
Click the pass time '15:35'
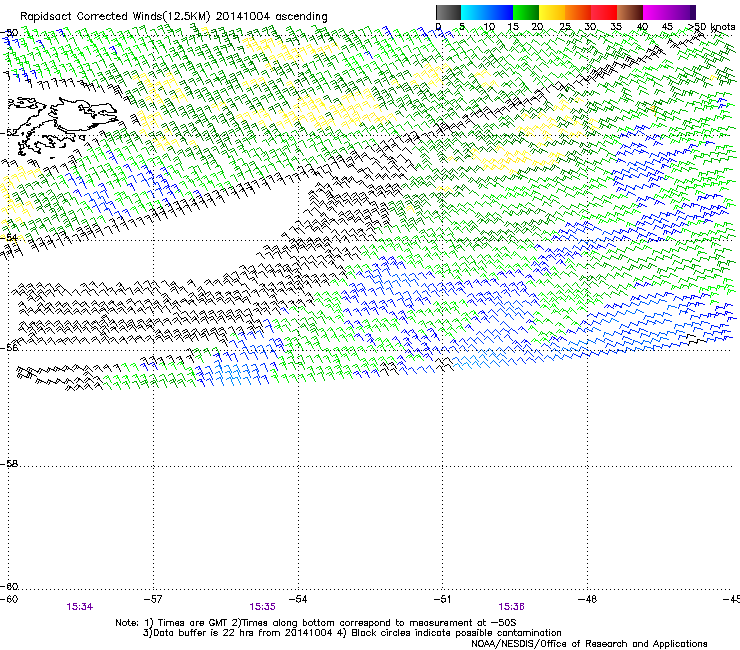click(x=262, y=607)
